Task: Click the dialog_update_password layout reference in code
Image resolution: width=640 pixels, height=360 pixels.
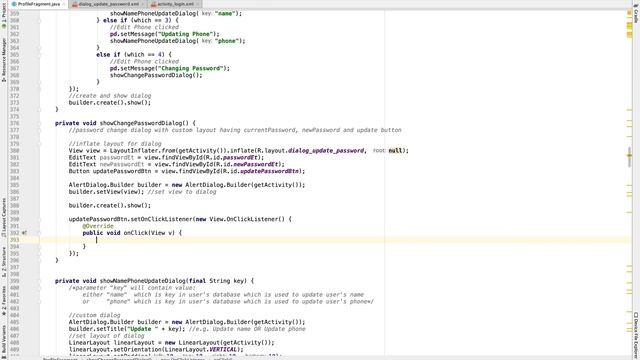Action: [x=326, y=151]
